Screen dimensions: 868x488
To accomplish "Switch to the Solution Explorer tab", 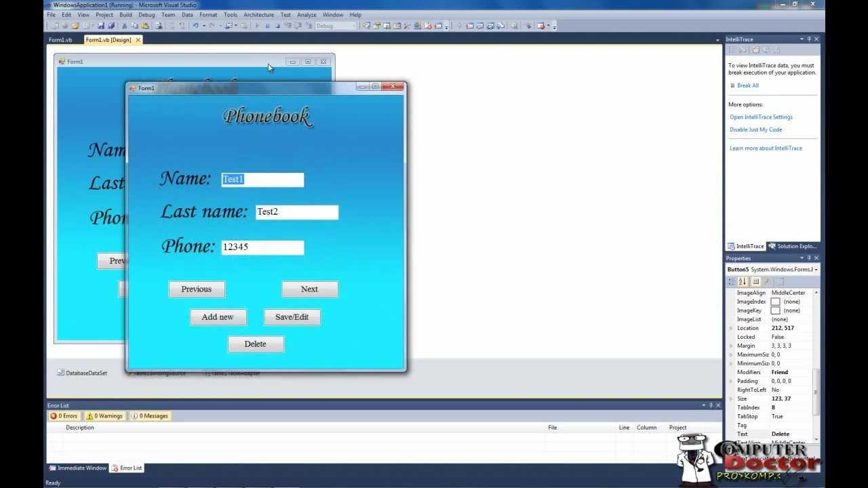I will click(793, 246).
